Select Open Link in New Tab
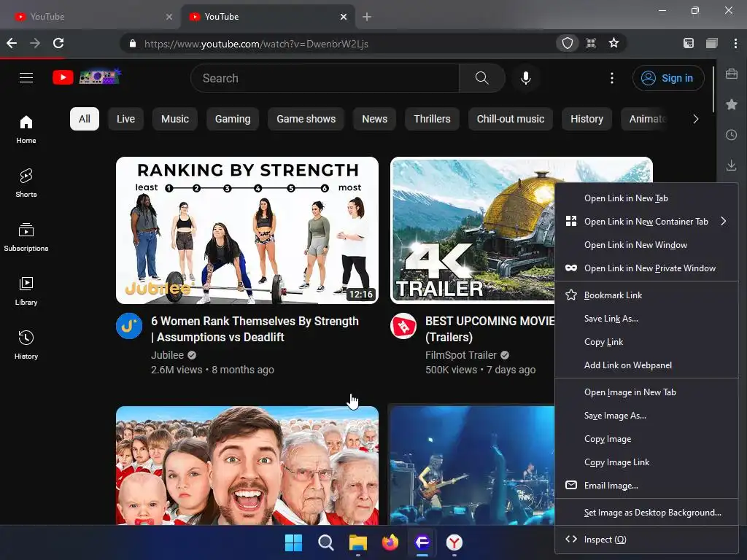 [646, 198]
